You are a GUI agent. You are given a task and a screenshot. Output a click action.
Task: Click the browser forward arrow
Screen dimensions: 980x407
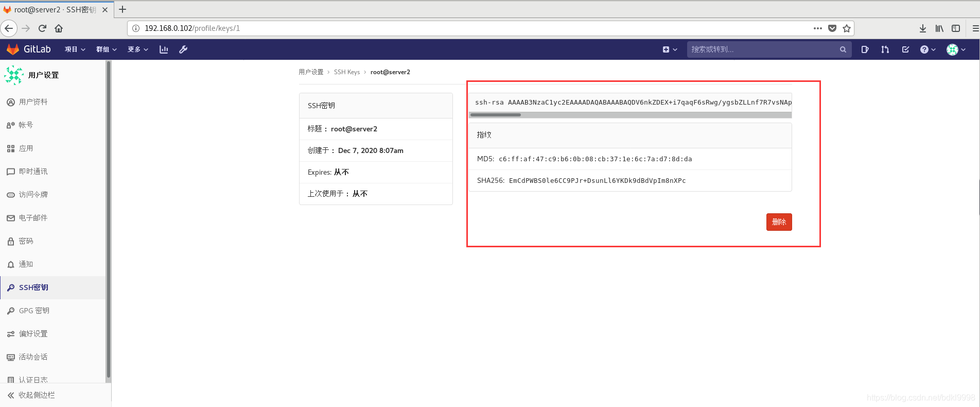(x=26, y=28)
